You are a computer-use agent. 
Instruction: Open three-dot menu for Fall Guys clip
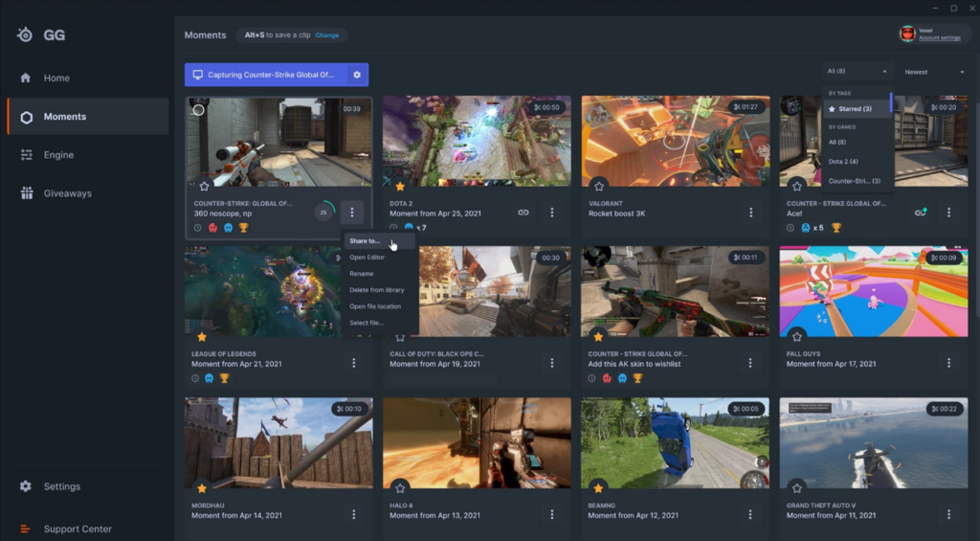point(948,363)
